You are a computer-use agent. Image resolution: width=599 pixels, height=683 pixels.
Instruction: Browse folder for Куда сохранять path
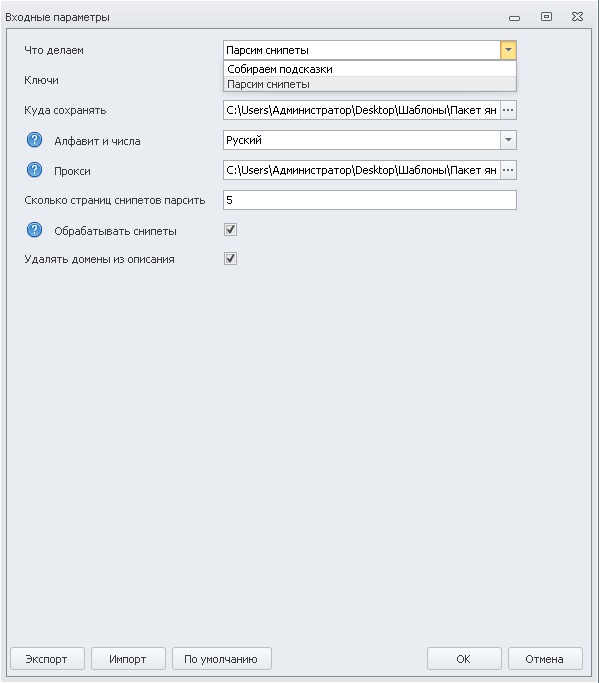(508, 110)
